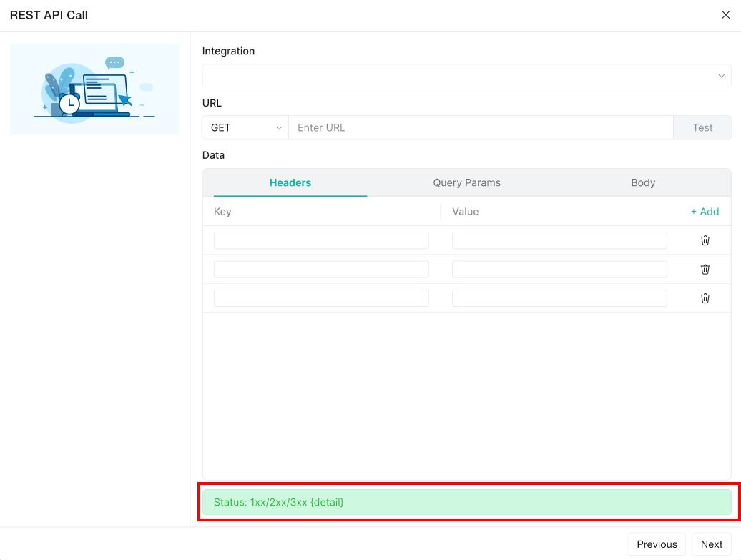The width and height of the screenshot is (741, 560).
Task: Focus the third row Value field
Action: 559,298
